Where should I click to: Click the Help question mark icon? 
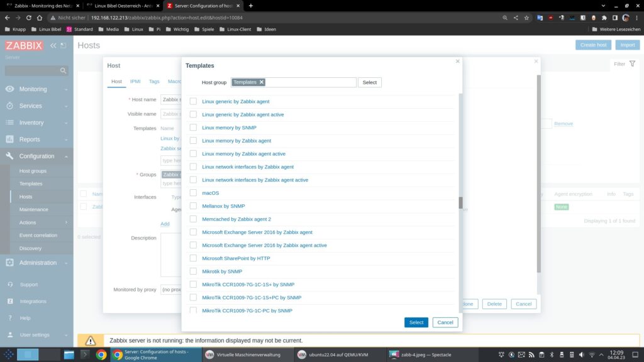click(10, 318)
